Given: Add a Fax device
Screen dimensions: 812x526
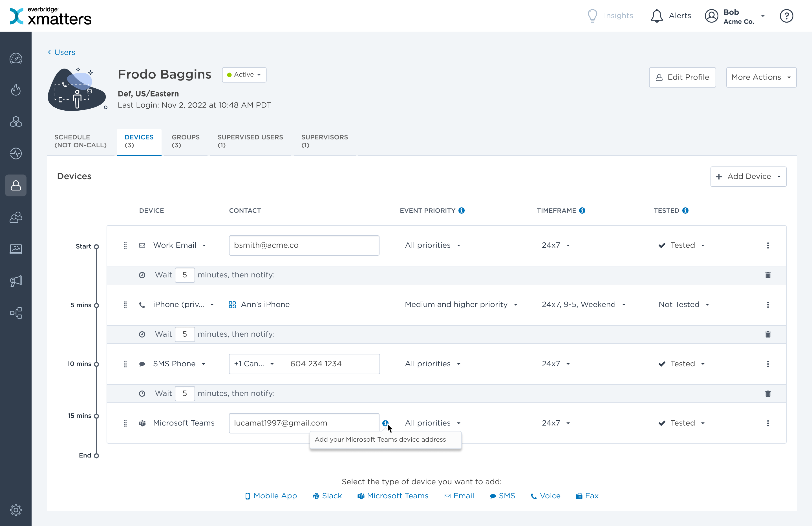Looking at the screenshot, I should (x=587, y=496).
